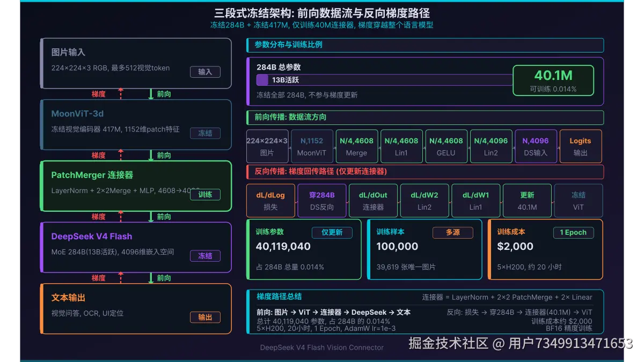This screenshot has height=362, width=644.
Task: Click the 100,000 training samples value
Action: tap(397, 247)
